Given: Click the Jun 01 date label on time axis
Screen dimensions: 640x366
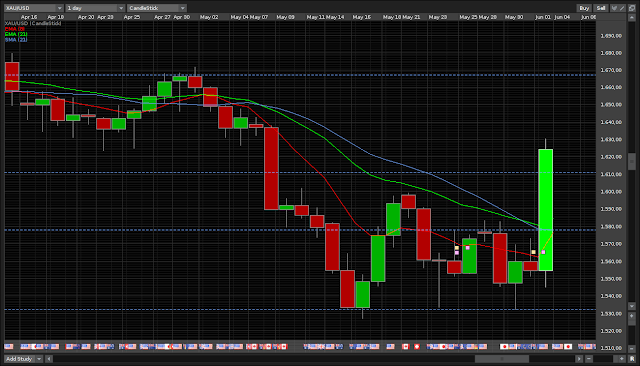Looking at the screenshot, I should 543,17.
